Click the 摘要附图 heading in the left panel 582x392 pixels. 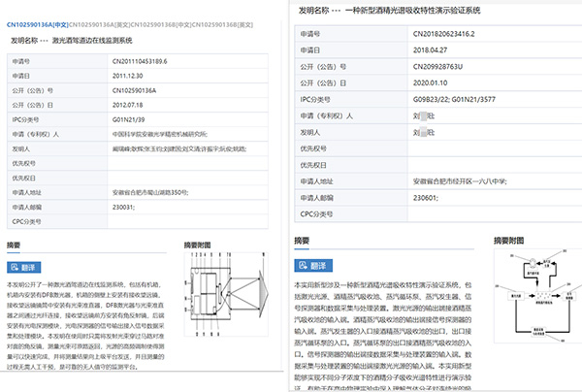tap(198, 245)
